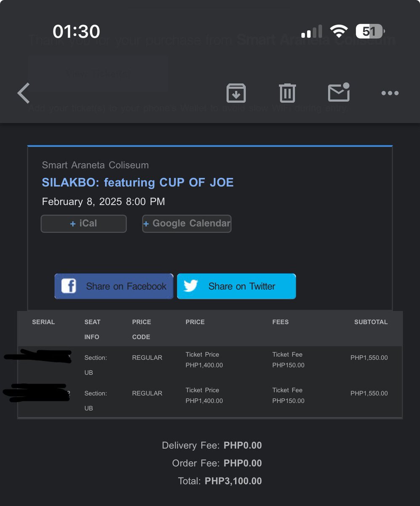Viewport: 420px width, 506px height.
Task: Select first row REGULAR price code
Action: [x=147, y=358]
